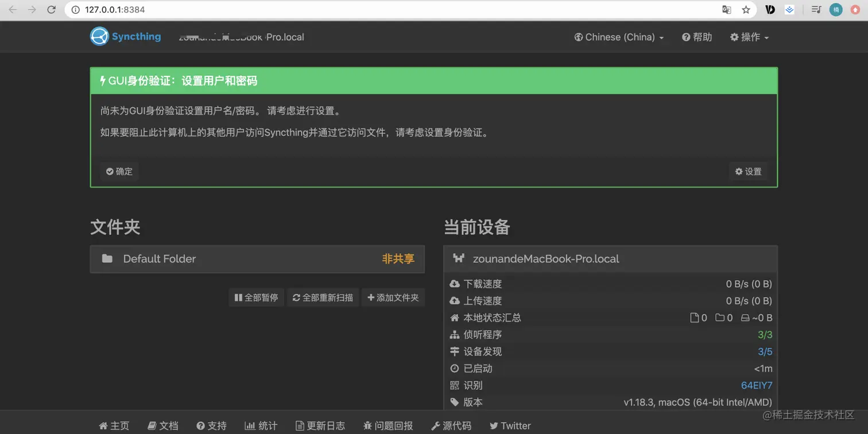The height and width of the screenshot is (434, 868).
Task: Click the browser profile avatar
Action: click(x=836, y=10)
